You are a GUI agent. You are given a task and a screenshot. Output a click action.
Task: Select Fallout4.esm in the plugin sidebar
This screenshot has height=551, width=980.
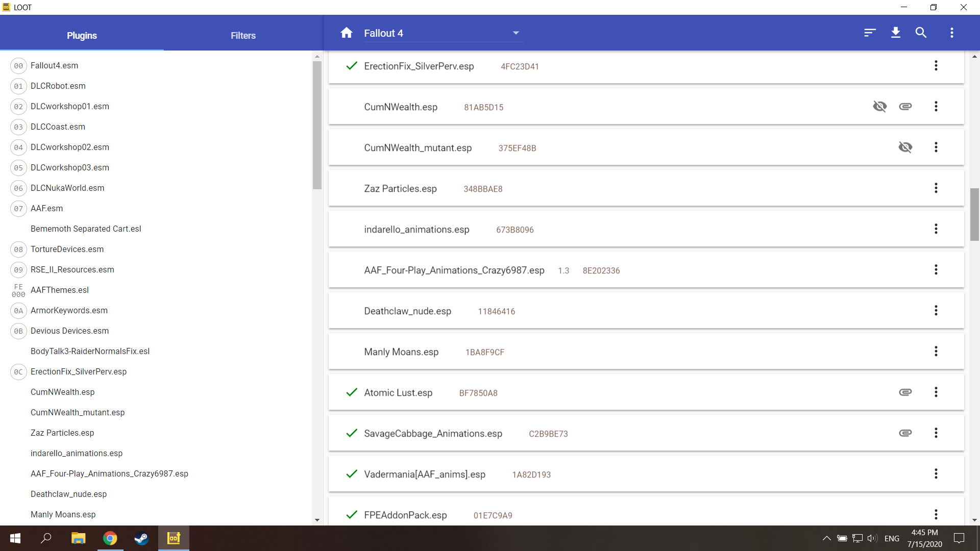tap(54, 65)
